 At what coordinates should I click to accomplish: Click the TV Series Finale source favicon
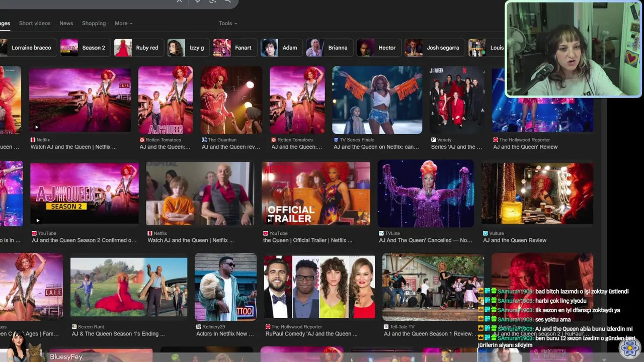tap(336, 140)
